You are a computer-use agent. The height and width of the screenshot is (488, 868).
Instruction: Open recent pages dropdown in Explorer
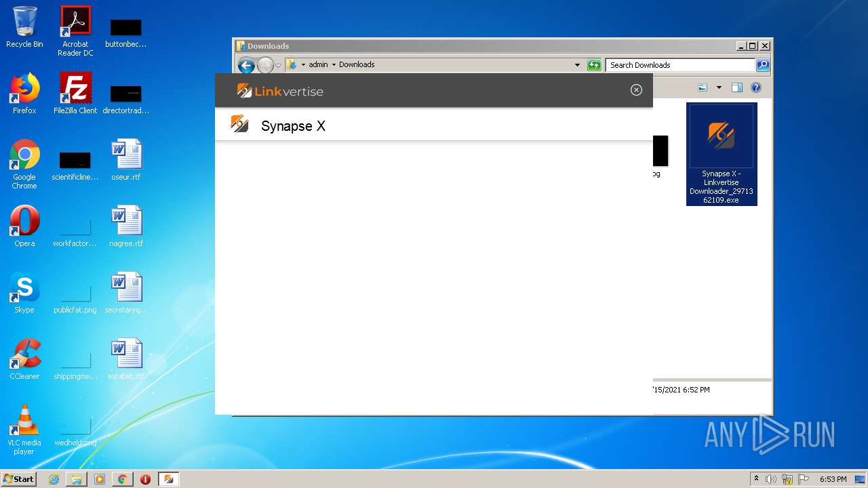click(278, 66)
